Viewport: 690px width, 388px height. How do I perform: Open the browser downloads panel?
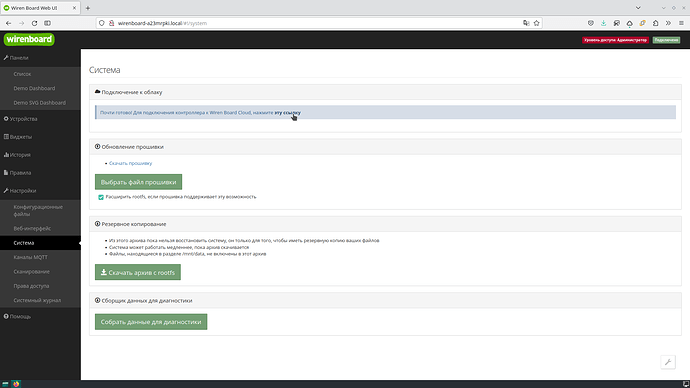click(x=603, y=23)
